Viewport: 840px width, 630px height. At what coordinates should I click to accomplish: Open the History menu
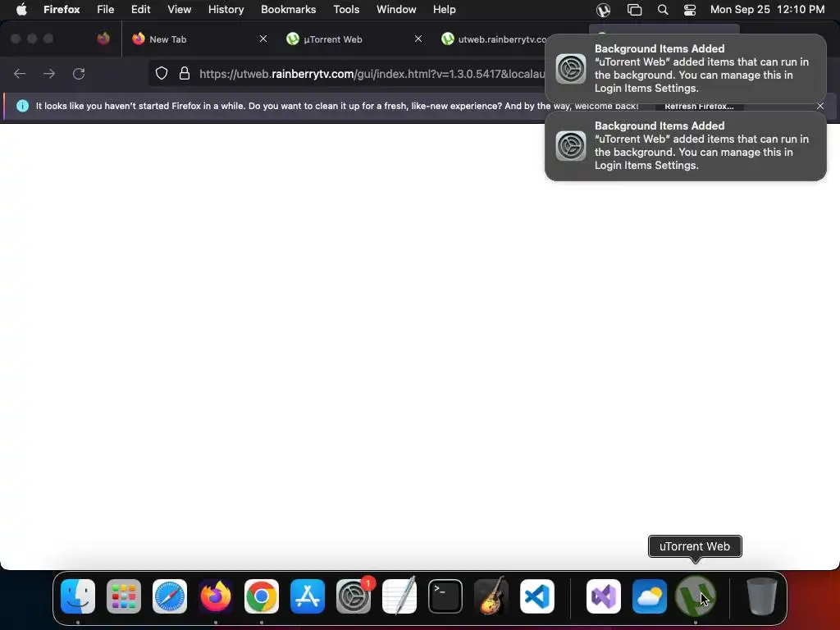tap(226, 10)
